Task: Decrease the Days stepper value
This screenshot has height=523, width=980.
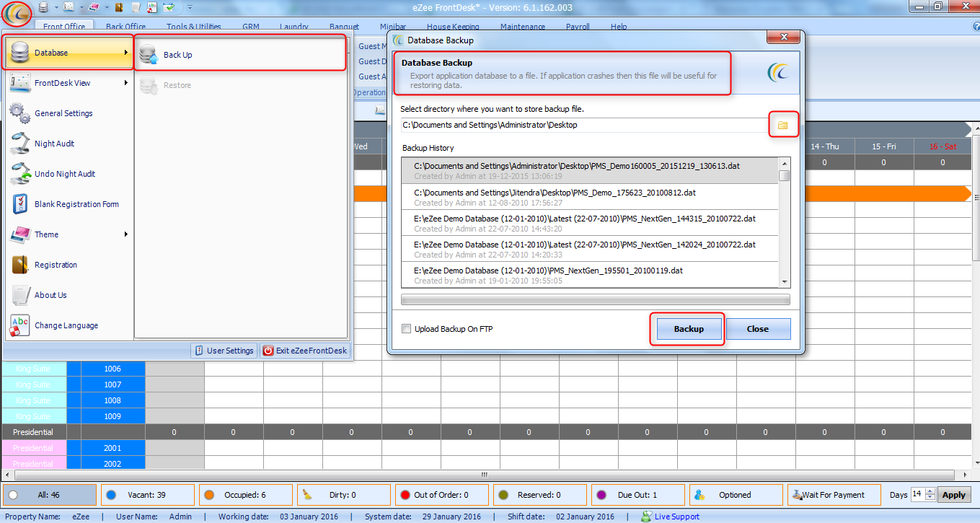Action: (930, 498)
